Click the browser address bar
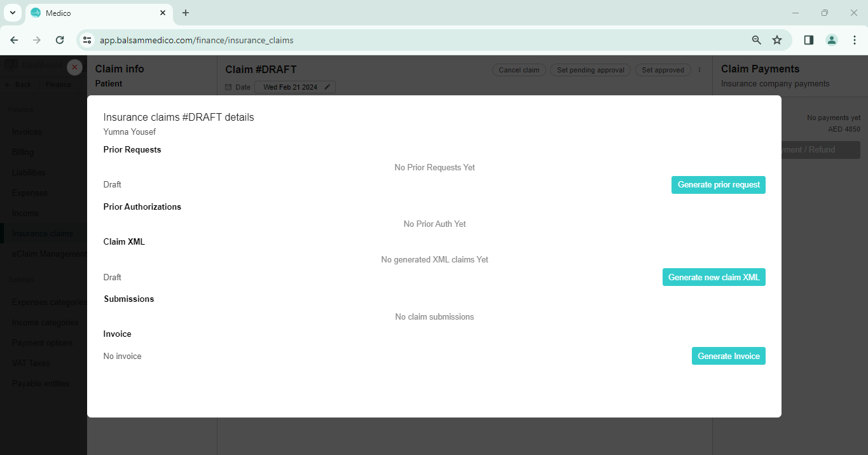The height and width of the screenshot is (455, 868). (254, 39)
